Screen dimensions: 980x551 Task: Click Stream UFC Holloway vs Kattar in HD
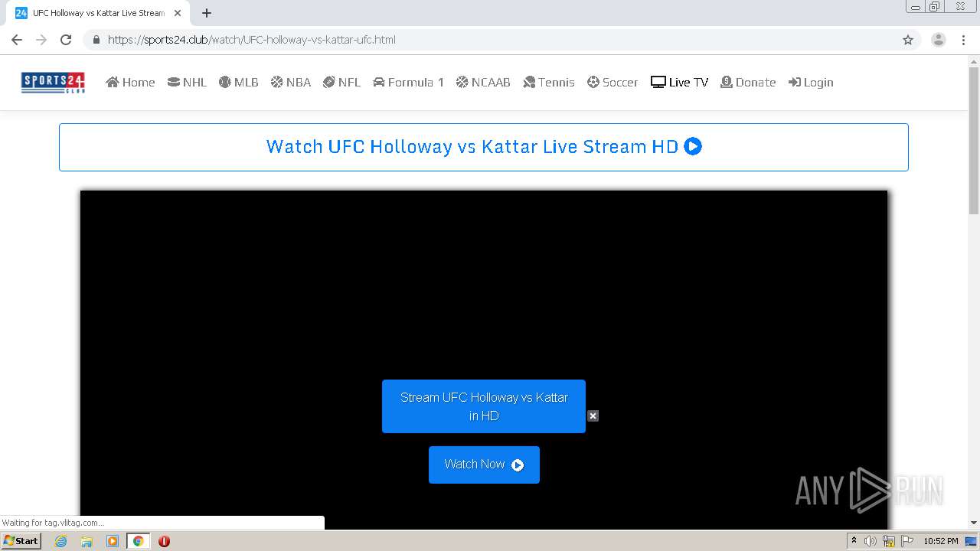pos(484,406)
